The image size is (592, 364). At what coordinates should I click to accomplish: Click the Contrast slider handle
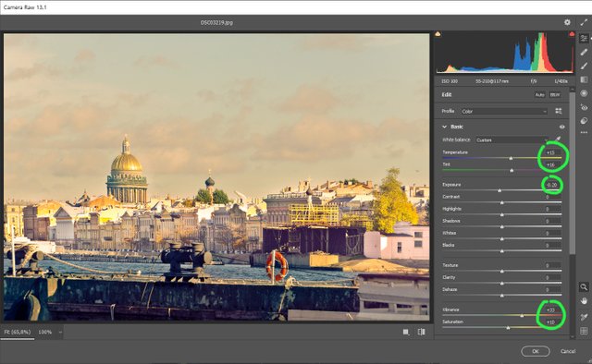click(501, 203)
